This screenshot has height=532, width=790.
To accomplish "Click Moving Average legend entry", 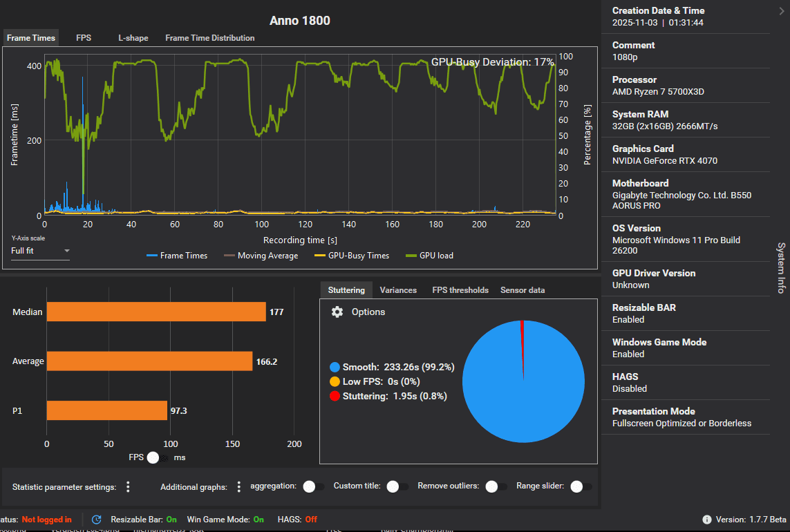I will coord(261,256).
